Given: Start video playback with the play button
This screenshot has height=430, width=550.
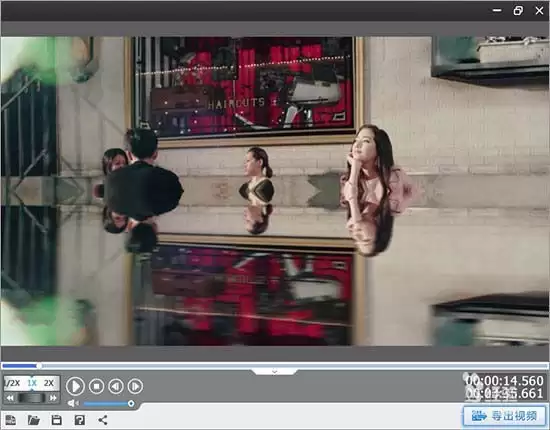Looking at the screenshot, I should [75, 386].
